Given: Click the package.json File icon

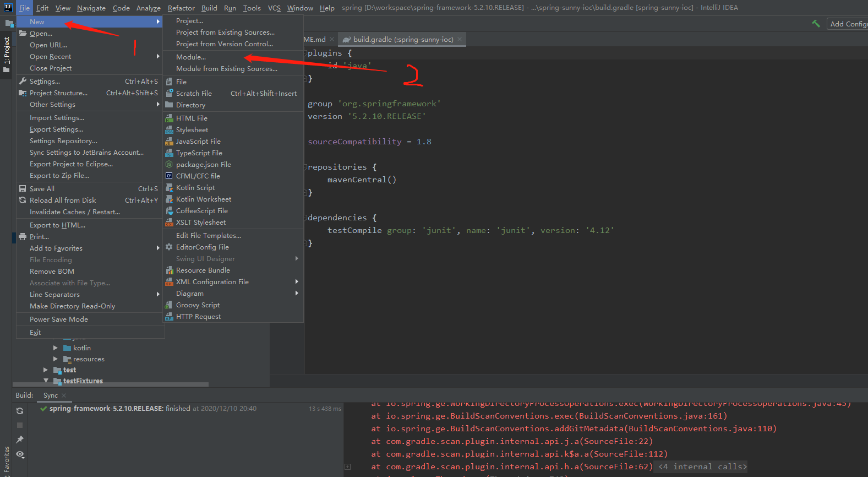Looking at the screenshot, I should 169,165.
